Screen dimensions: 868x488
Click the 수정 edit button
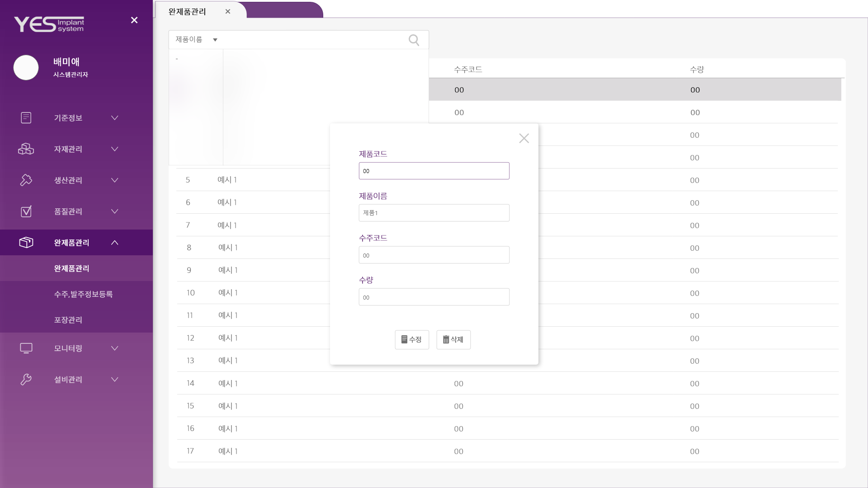tap(412, 340)
